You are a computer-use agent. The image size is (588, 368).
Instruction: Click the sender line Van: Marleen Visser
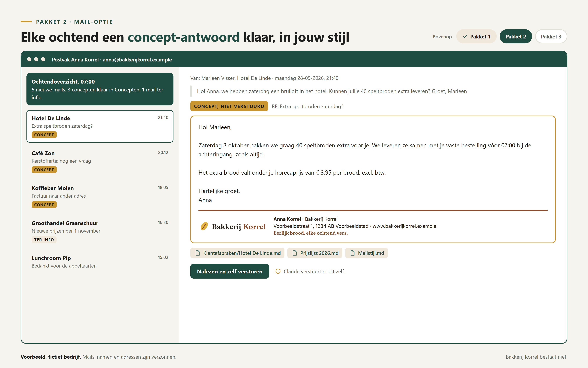(x=264, y=78)
